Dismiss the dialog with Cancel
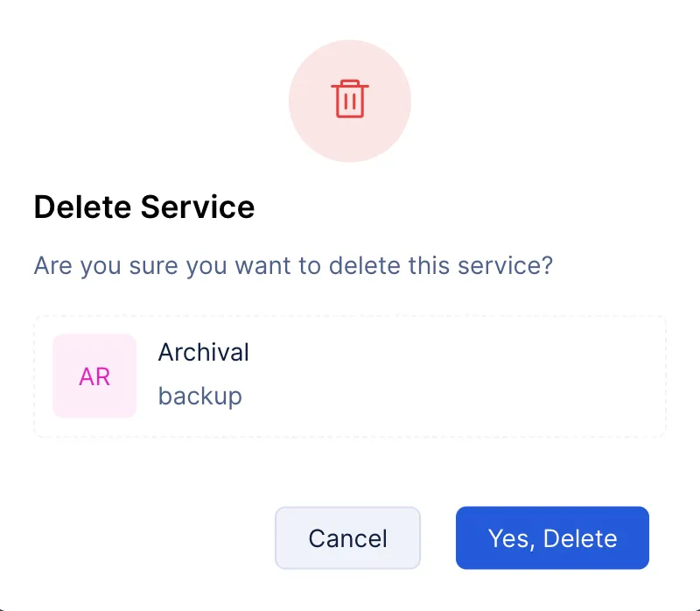Image resolution: width=700 pixels, height=611 pixels. point(347,537)
